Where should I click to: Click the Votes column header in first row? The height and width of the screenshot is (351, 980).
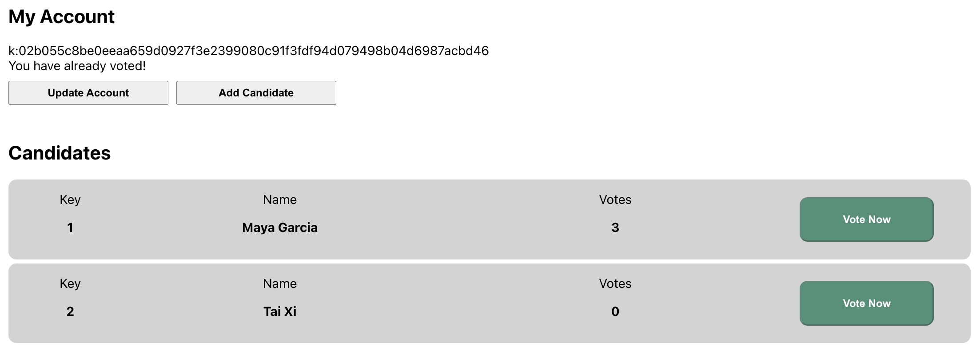(615, 199)
